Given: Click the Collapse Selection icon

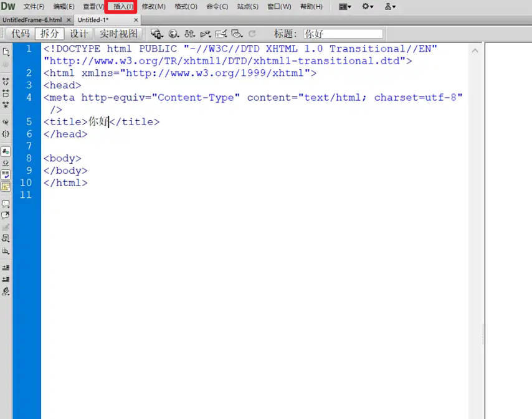Looking at the screenshot, I should point(6,93).
